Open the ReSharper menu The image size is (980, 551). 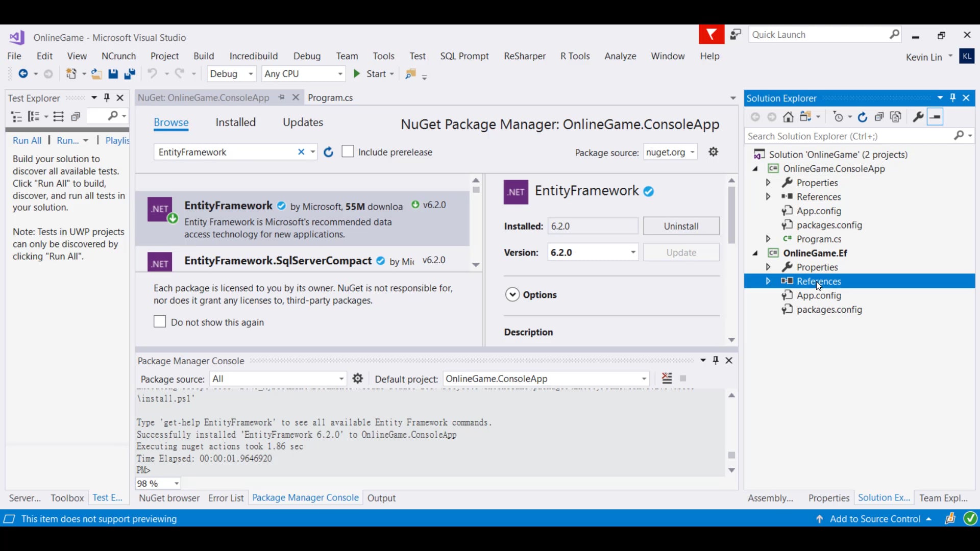coord(524,56)
